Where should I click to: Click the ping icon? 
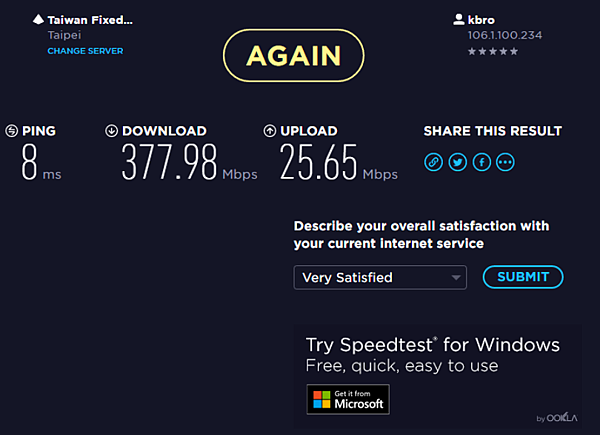click(12, 131)
